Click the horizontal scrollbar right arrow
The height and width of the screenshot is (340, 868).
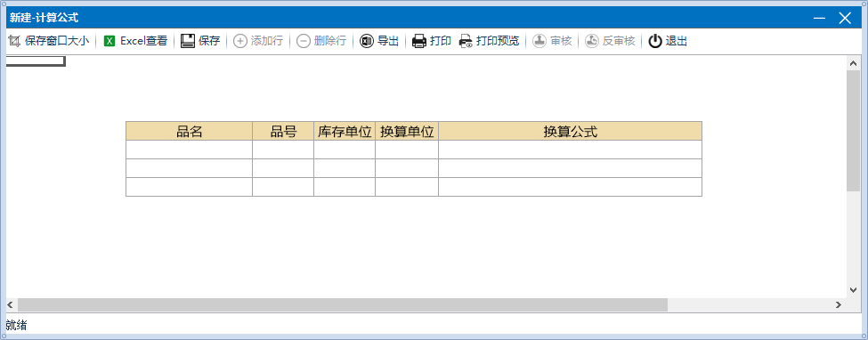point(839,304)
